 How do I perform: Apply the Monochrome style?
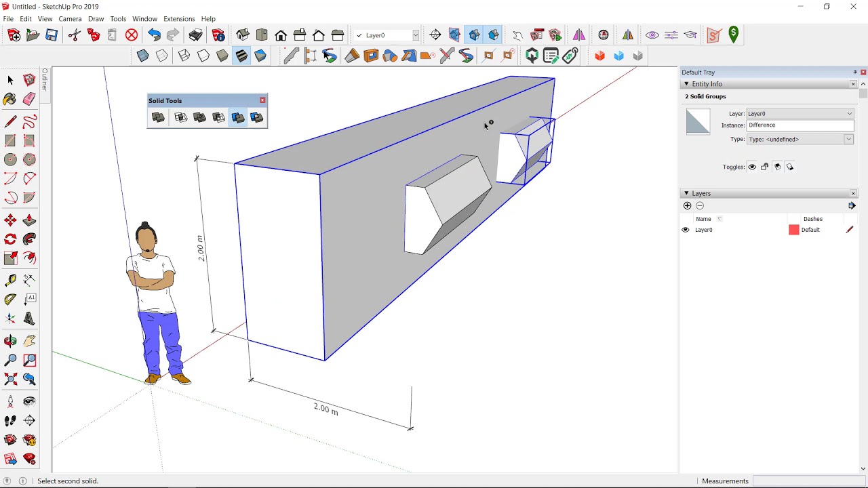point(260,56)
